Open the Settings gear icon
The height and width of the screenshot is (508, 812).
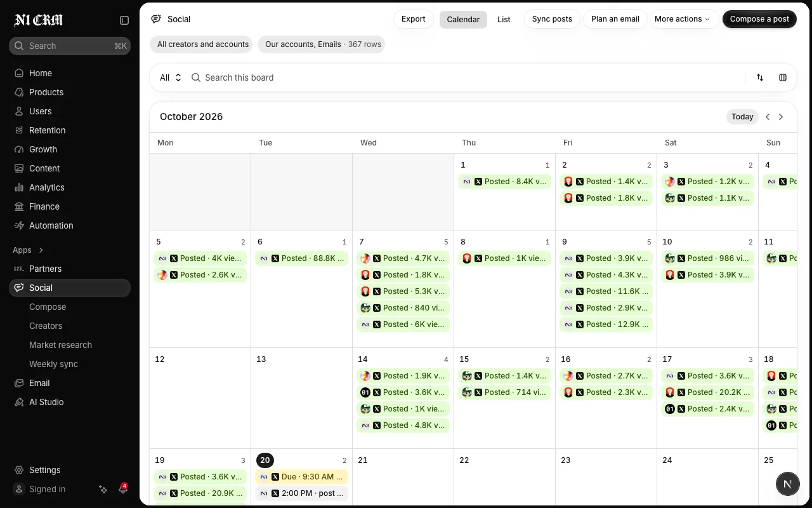19,470
